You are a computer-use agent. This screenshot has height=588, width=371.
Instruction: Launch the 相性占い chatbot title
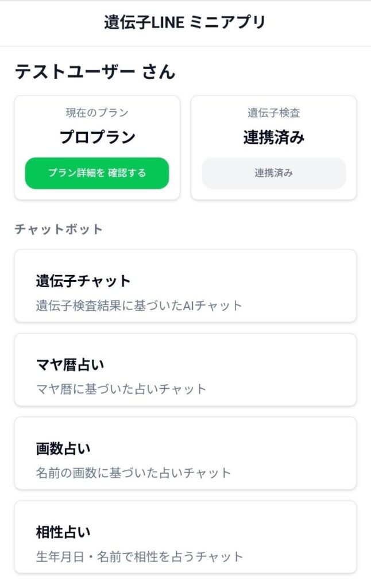pos(63,532)
